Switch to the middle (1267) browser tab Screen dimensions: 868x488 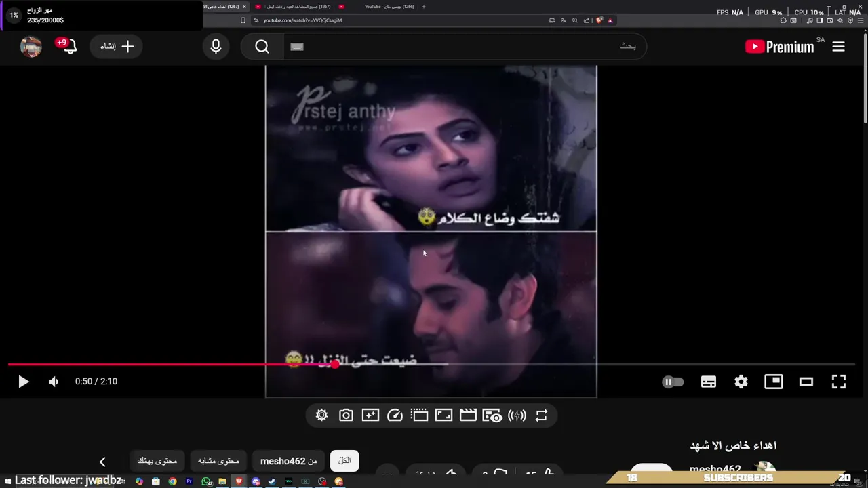coord(294,7)
